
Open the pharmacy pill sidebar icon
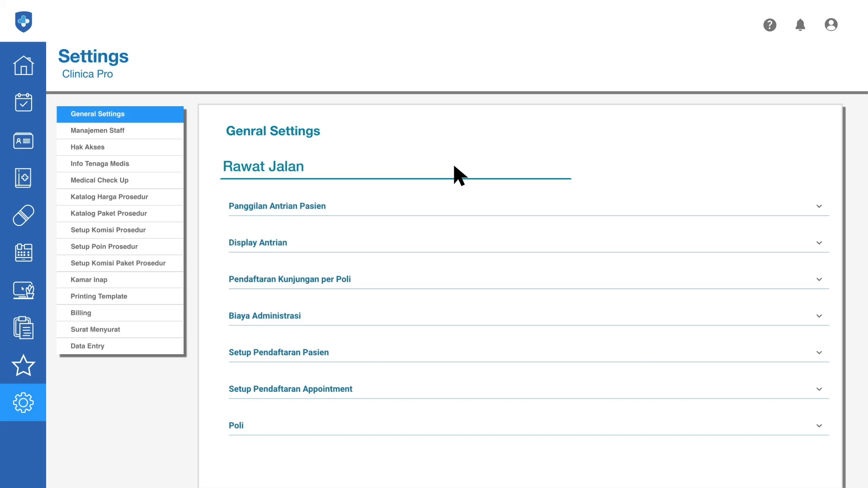point(23,216)
